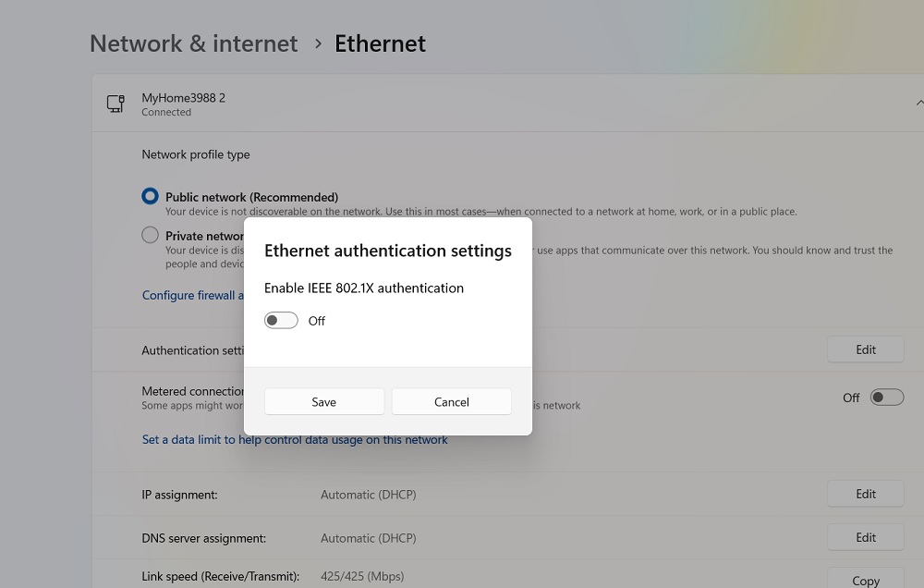Click the Ethernet adapter icon
Screen dimensions: 924x588
[115, 104]
